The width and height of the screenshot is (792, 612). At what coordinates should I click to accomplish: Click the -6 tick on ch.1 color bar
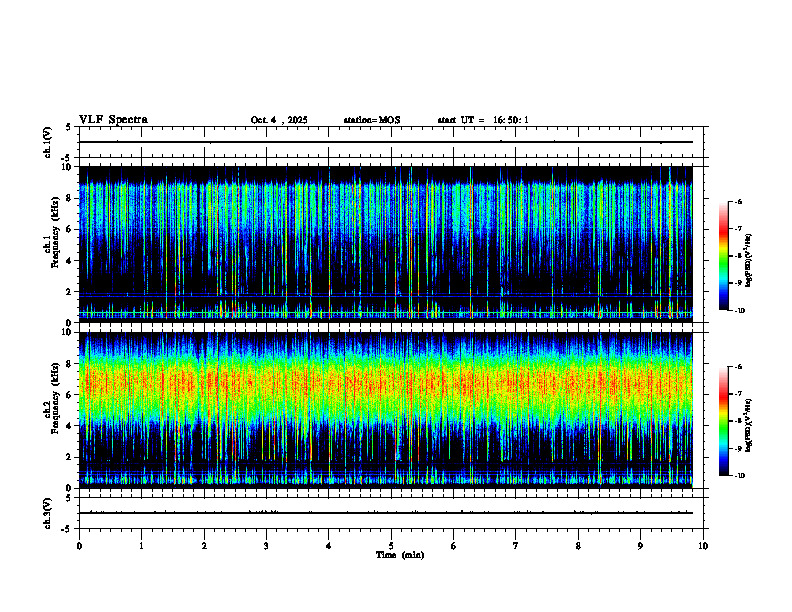[738, 202]
